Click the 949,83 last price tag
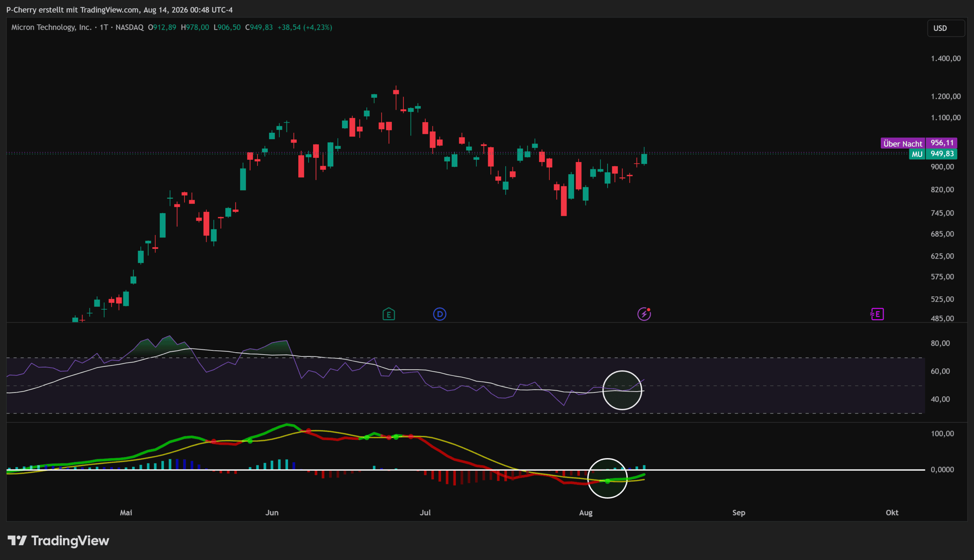The image size is (974, 560). tap(941, 154)
